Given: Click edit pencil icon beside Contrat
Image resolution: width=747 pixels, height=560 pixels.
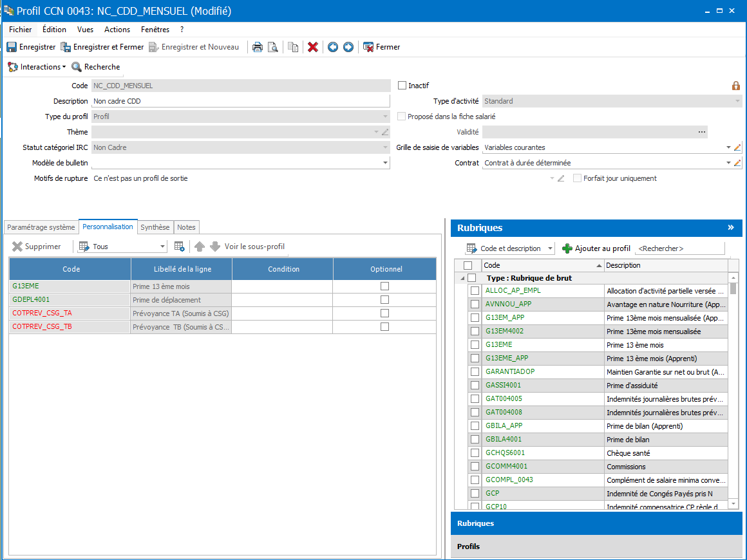Looking at the screenshot, I should 737,163.
